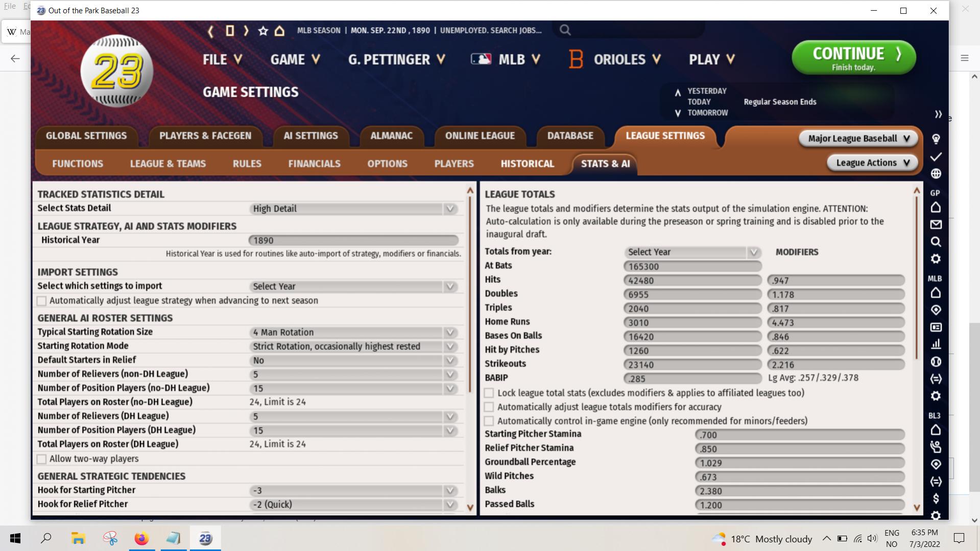This screenshot has width=980, height=551.
Task: Open Select Stats Detail dropdown
Action: pyautogui.click(x=353, y=209)
